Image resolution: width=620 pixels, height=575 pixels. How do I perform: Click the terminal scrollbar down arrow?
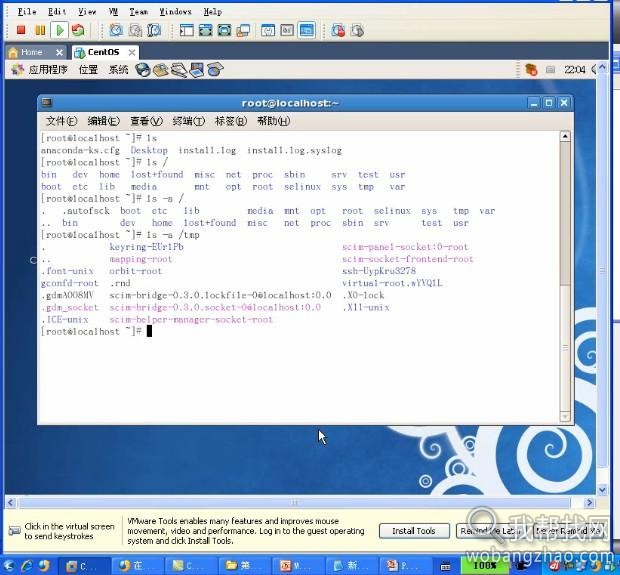pos(565,416)
